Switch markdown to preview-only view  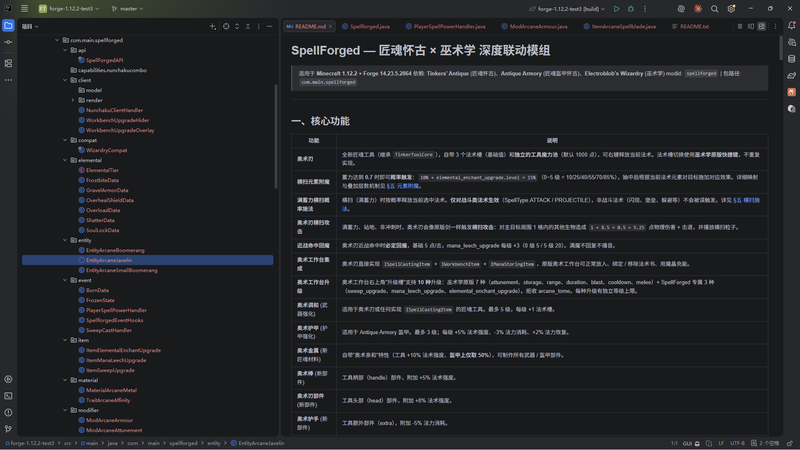762,27
